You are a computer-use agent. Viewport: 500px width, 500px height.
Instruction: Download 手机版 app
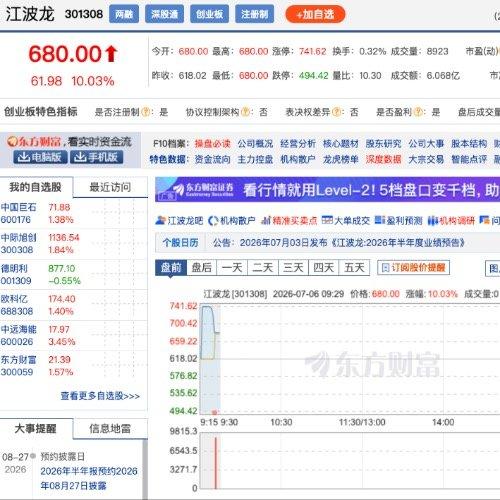[x=96, y=157]
